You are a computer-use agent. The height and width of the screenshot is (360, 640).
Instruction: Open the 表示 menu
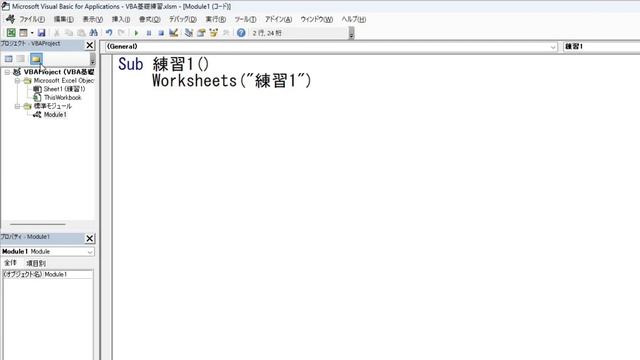[93, 19]
